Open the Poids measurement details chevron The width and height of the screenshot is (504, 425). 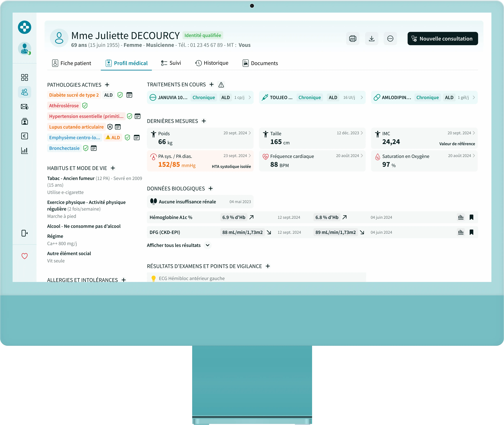click(250, 133)
